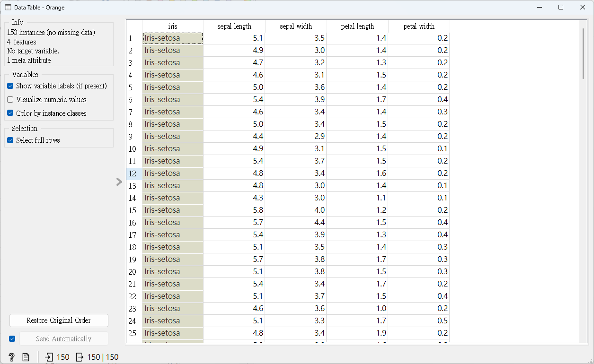Disable Color by instance classes
Viewport: 594px width, 364px height.
(10, 113)
